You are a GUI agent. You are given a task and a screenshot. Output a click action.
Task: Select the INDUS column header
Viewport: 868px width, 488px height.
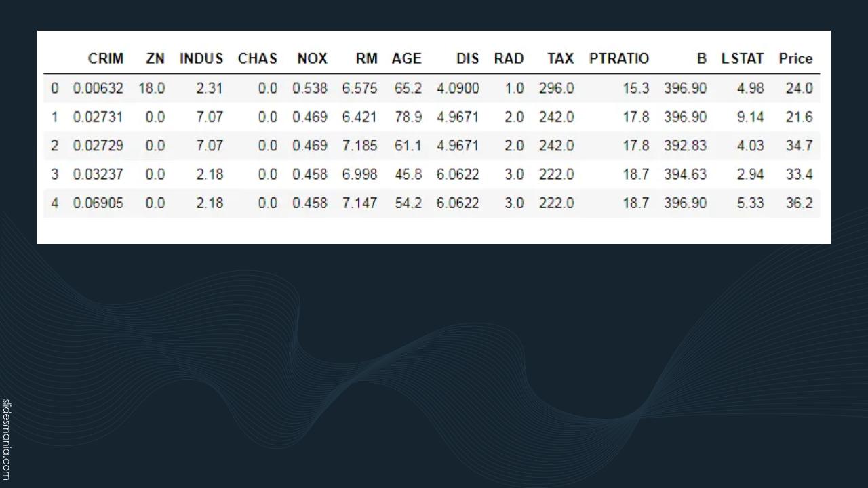[x=201, y=58]
